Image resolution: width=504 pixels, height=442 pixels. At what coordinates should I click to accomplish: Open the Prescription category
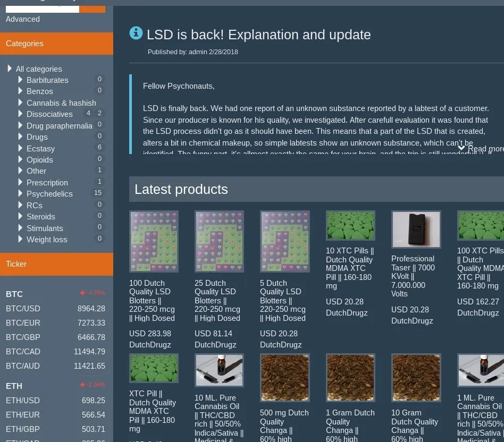pos(47,182)
